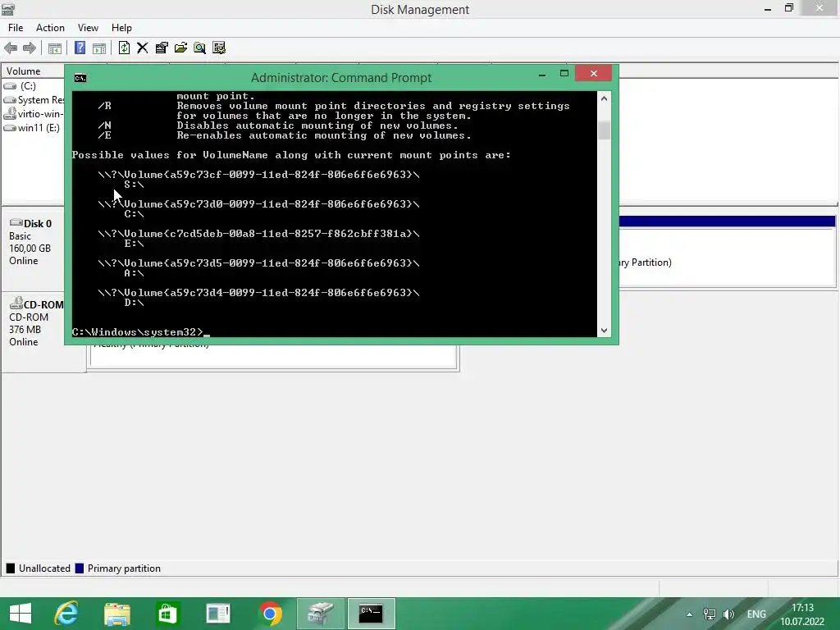Click the volume GUID line starting c7cd5deb

tap(258, 234)
